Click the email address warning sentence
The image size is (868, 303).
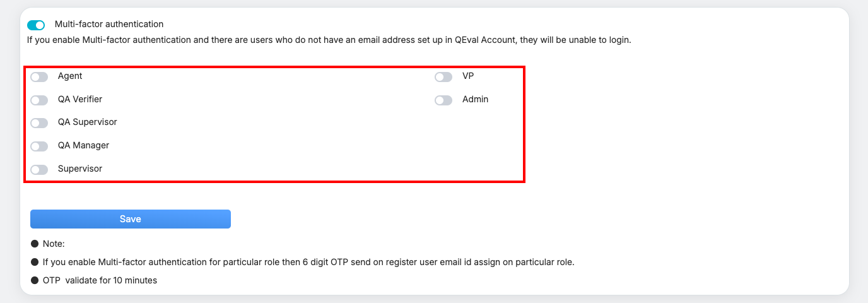click(329, 40)
